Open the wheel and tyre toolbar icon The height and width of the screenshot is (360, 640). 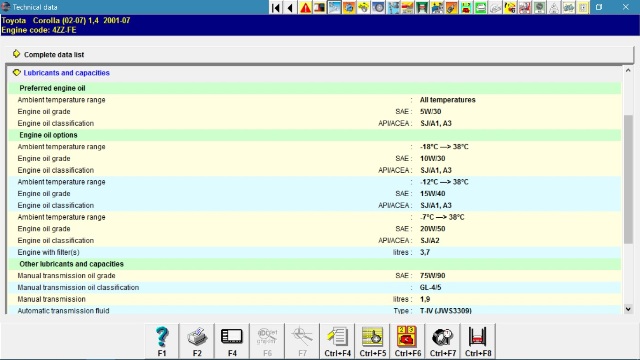point(378,7)
